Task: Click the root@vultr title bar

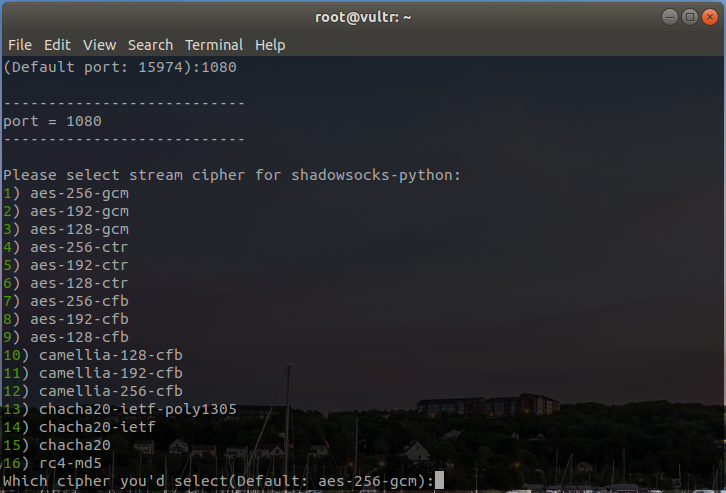Action: pos(362,17)
